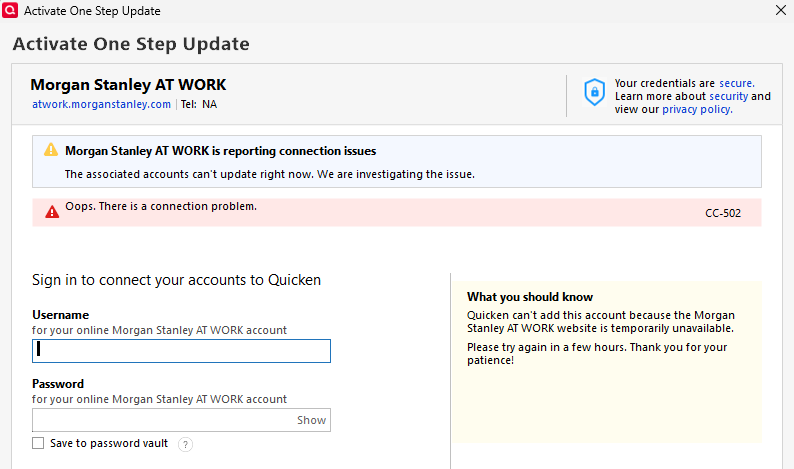The image size is (794, 469).
Task: Open the password vault help question mark
Action: click(185, 444)
